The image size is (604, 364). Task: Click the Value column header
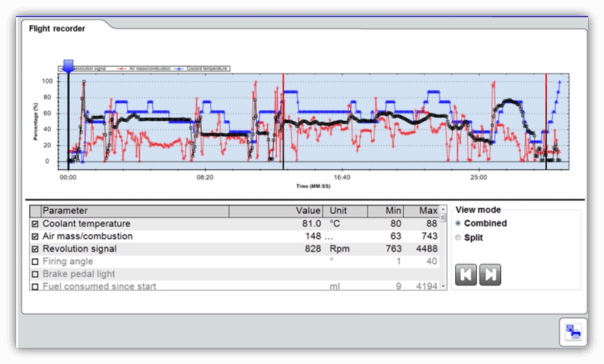coord(308,211)
